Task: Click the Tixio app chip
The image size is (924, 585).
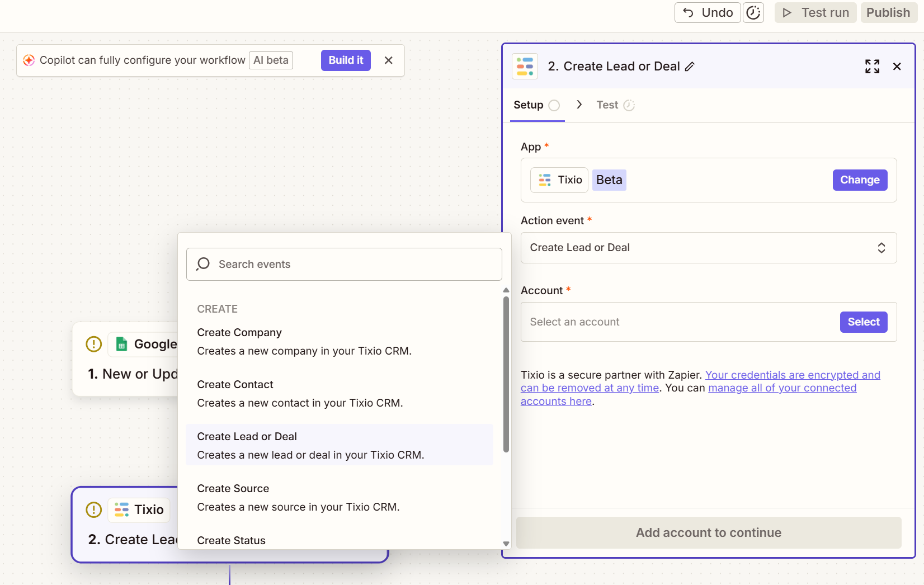Action: tap(559, 180)
